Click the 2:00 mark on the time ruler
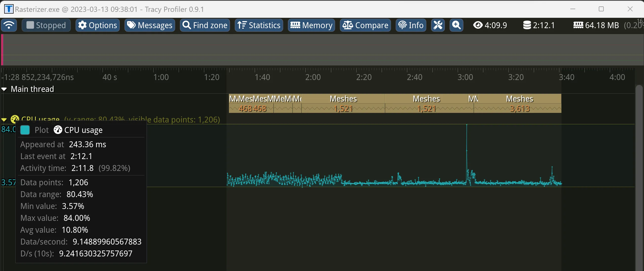This screenshot has width=644, height=271. pos(313,77)
